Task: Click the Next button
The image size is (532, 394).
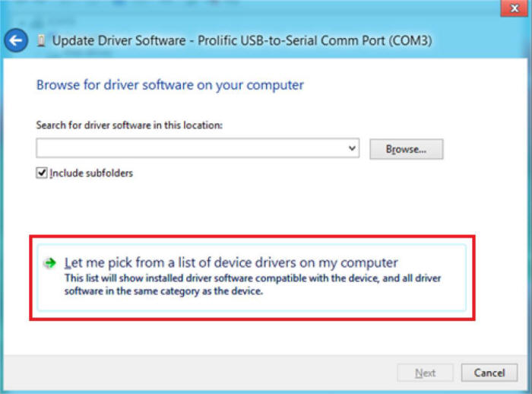Action: click(425, 373)
